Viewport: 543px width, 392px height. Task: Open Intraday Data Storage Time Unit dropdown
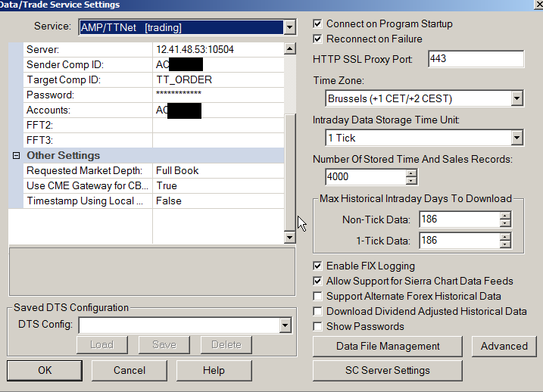click(x=516, y=138)
